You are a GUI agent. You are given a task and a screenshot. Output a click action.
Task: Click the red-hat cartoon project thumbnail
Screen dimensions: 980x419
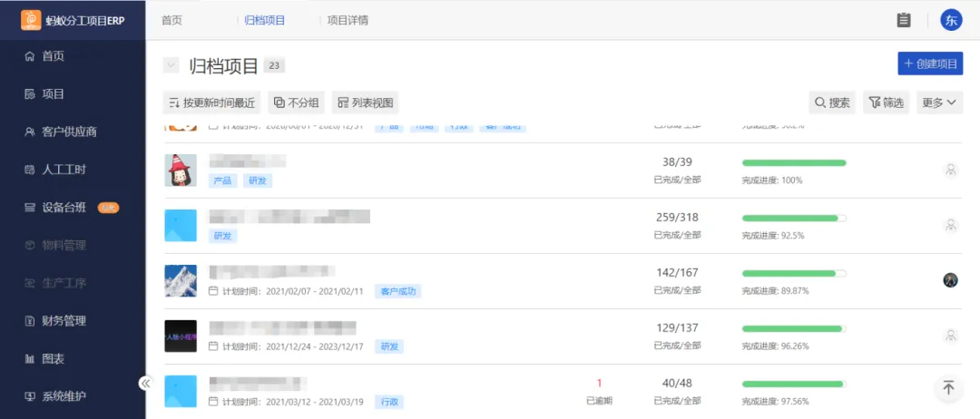181,170
